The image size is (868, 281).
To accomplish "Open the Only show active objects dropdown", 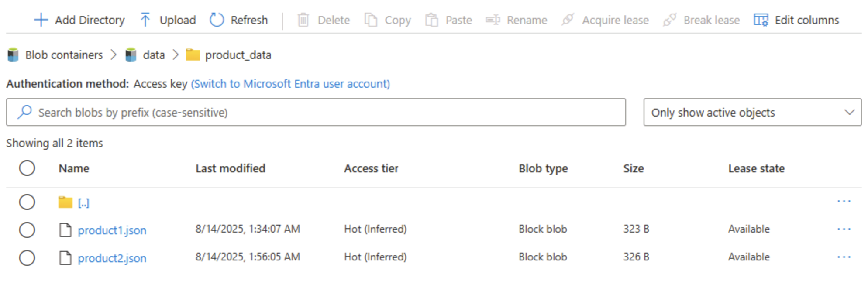I will pos(752,113).
